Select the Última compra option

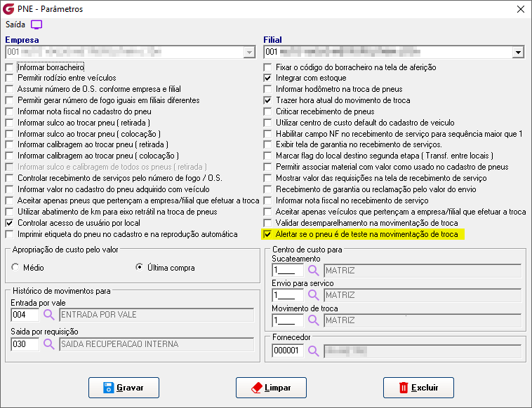coord(139,267)
